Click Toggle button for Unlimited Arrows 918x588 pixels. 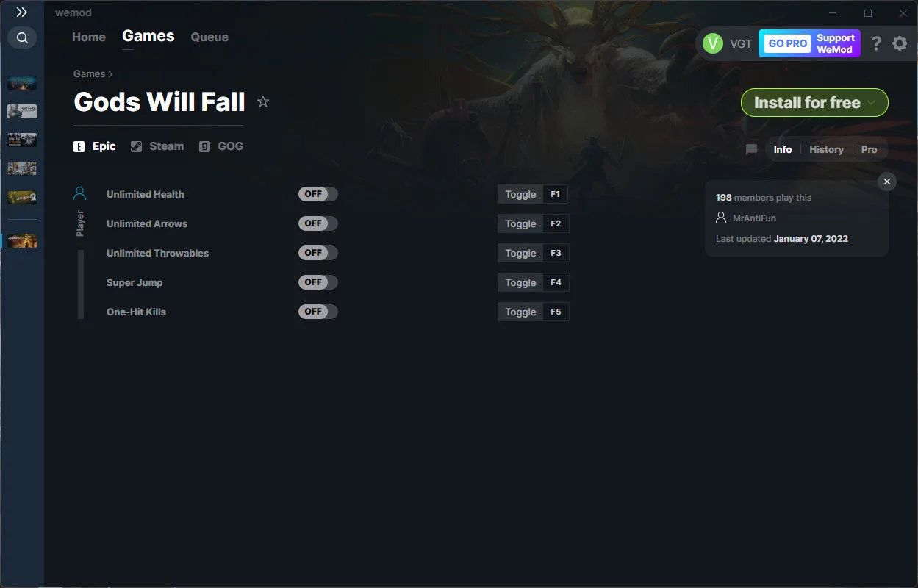[x=520, y=223]
